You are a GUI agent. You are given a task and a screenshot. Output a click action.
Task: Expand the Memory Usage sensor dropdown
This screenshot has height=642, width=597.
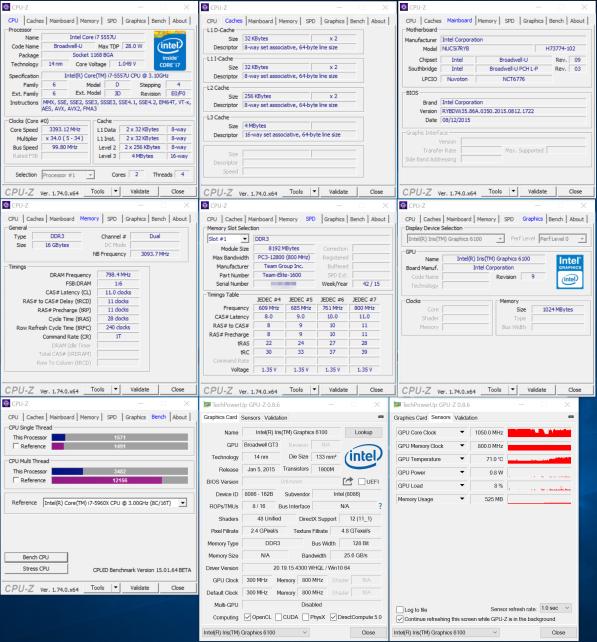pos(462,499)
